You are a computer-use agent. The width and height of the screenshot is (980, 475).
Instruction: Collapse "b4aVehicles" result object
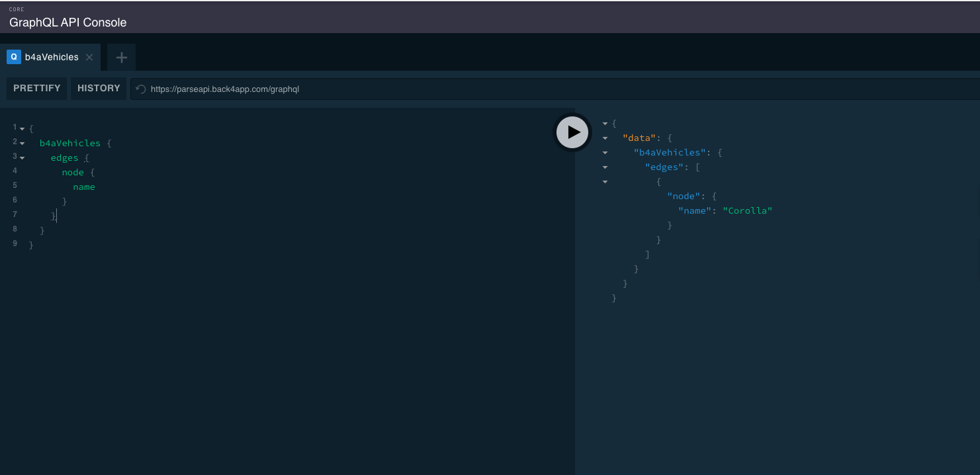(x=605, y=153)
